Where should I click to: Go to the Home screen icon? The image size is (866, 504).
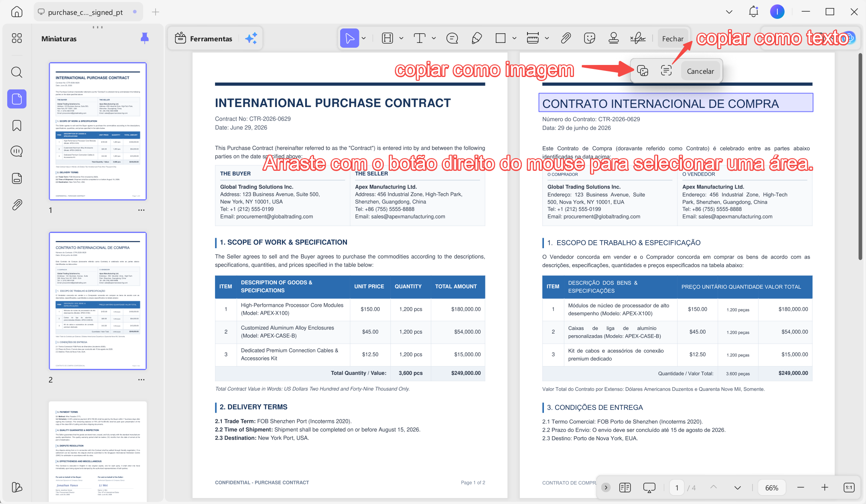[16, 12]
